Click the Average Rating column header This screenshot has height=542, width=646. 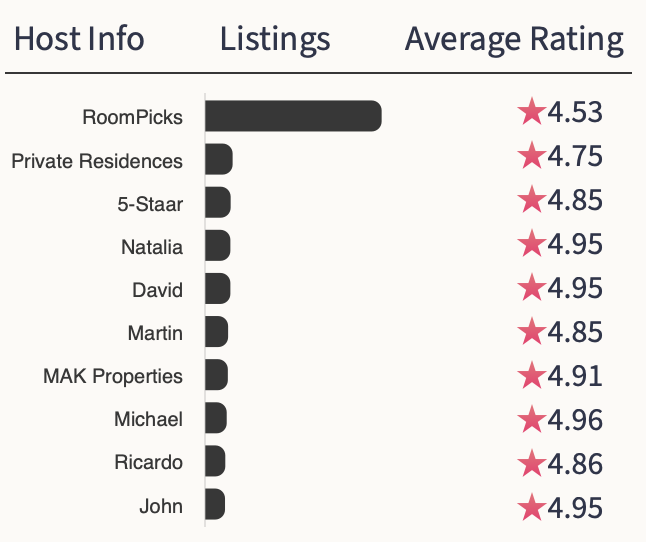pyautogui.click(x=514, y=40)
